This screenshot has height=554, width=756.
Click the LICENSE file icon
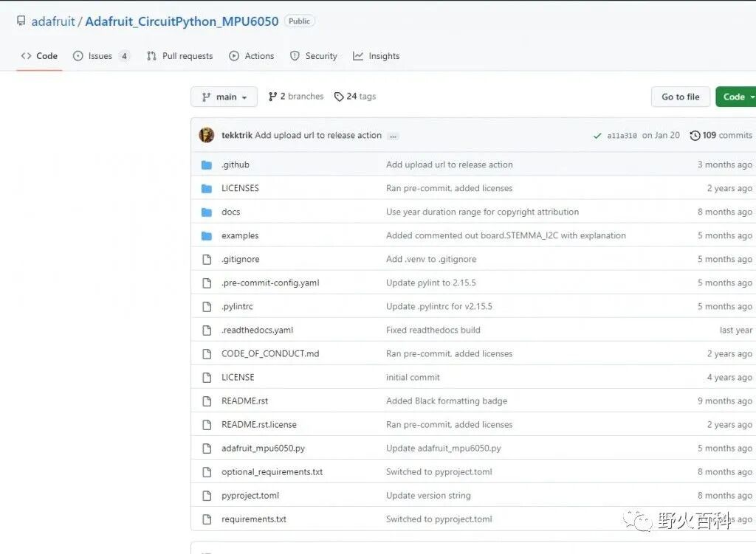tap(207, 377)
